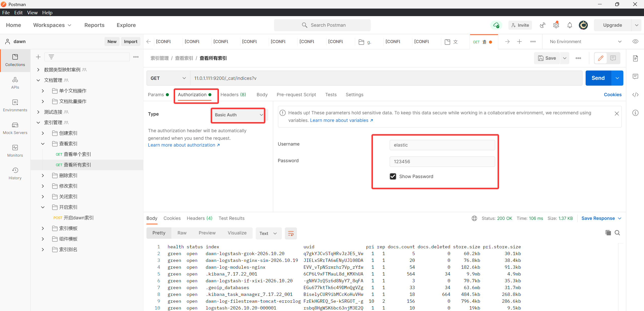The height and width of the screenshot is (311, 644).
Task: Open Monitors section
Action: (15, 151)
